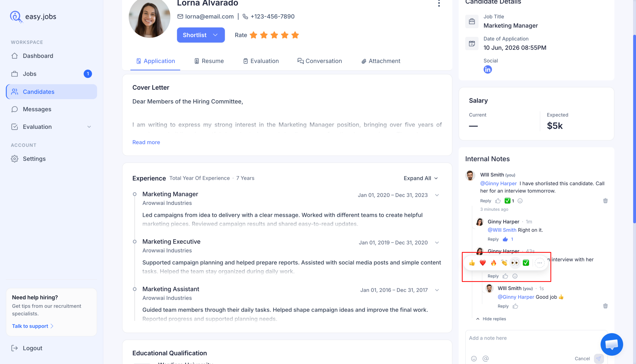Click the @WIll Smith mention in the reply

(x=502, y=230)
